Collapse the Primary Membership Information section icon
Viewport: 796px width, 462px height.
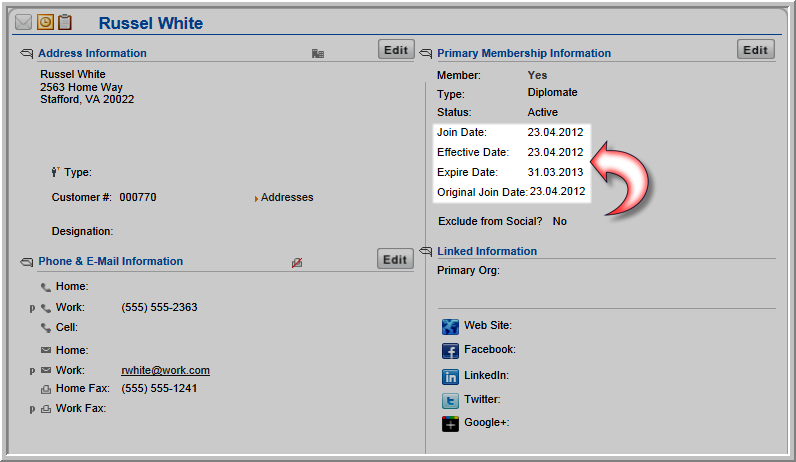pos(425,53)
